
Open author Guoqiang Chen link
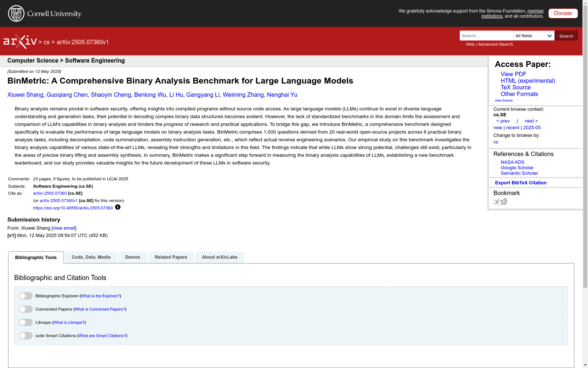[67, 95]
